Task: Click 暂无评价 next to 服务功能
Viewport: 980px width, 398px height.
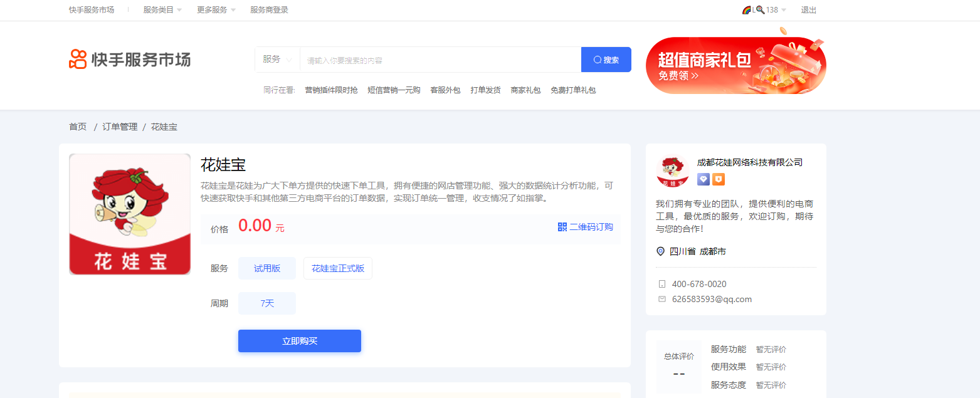Action: [771, 350]
